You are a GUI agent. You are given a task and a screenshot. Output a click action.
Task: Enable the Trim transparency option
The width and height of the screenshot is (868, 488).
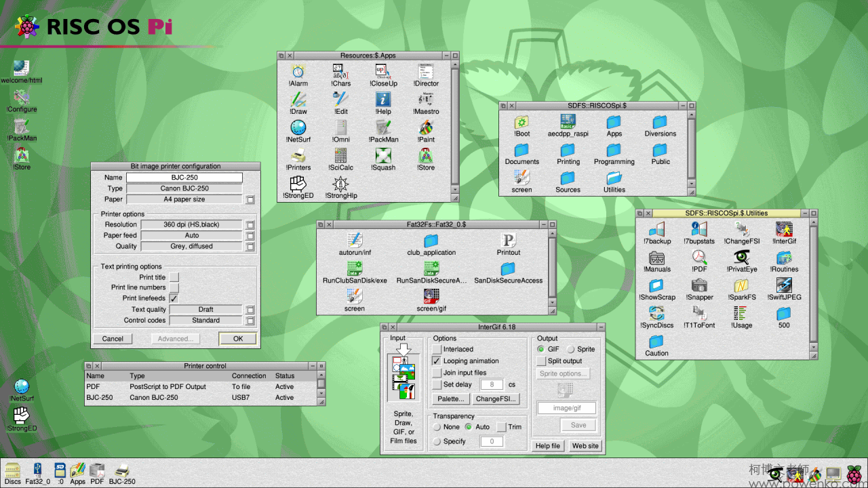[x=501, y=427]
